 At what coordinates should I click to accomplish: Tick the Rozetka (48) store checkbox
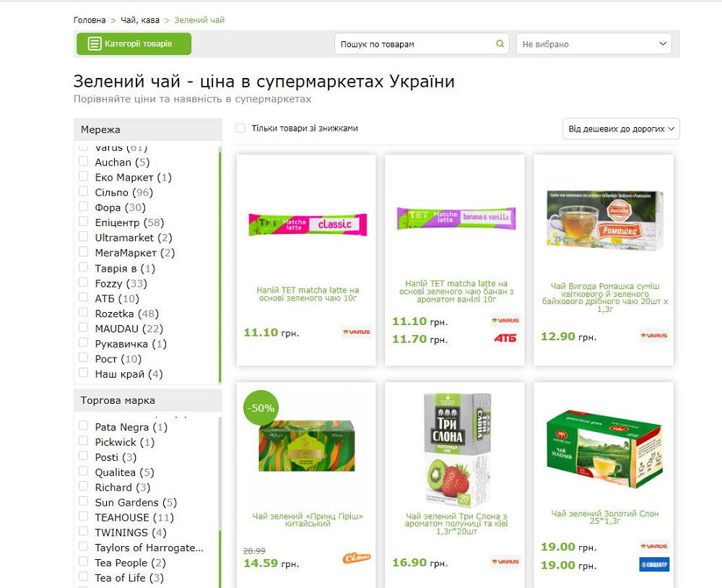pos(83,313)
